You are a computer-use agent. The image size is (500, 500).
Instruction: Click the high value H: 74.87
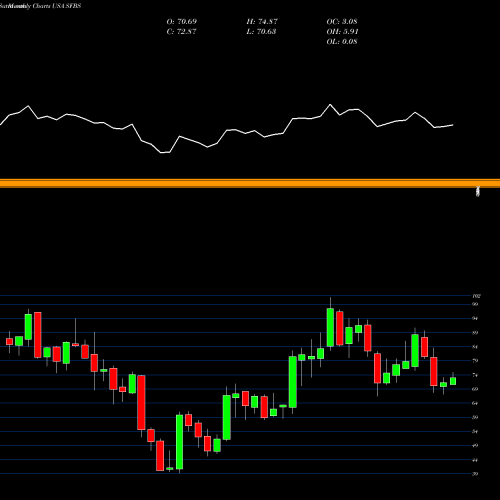click(262, 21)
